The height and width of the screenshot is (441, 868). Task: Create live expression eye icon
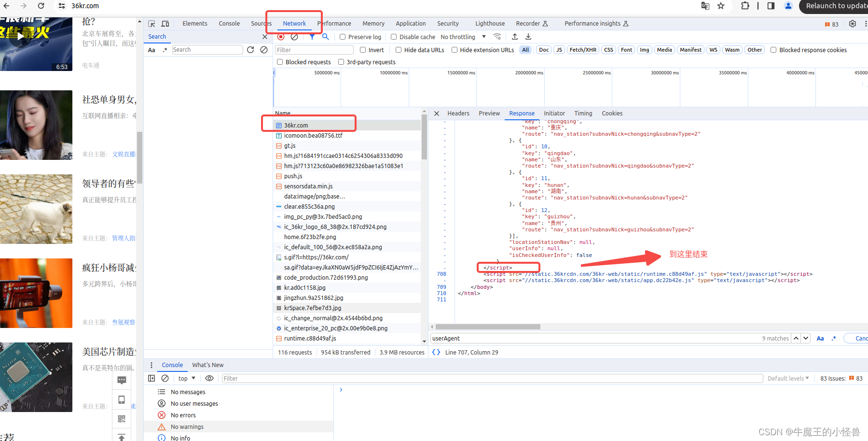point(209,378)
